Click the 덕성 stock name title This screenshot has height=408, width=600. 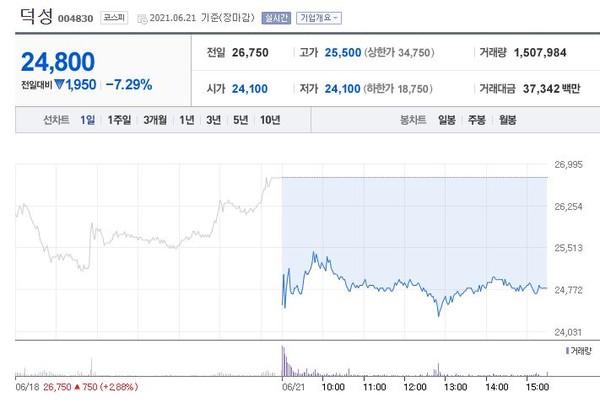pos(35,15)
